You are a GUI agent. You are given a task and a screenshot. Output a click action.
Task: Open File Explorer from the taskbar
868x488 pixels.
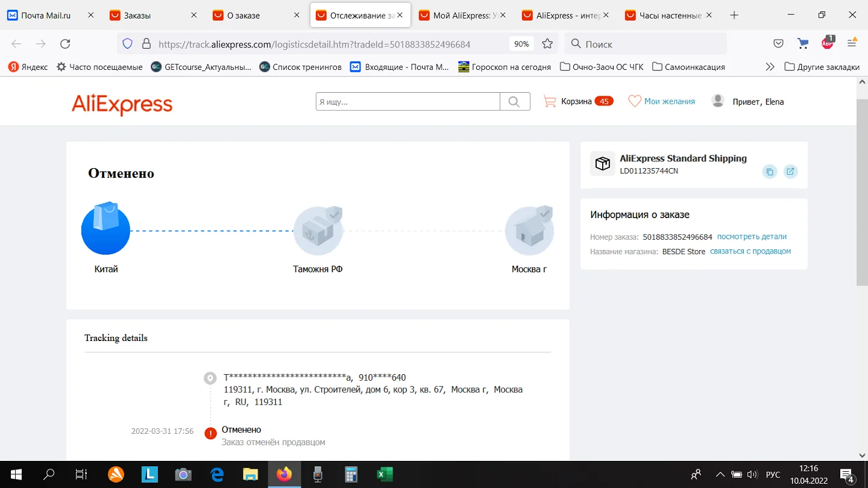[x=250, y=474]
